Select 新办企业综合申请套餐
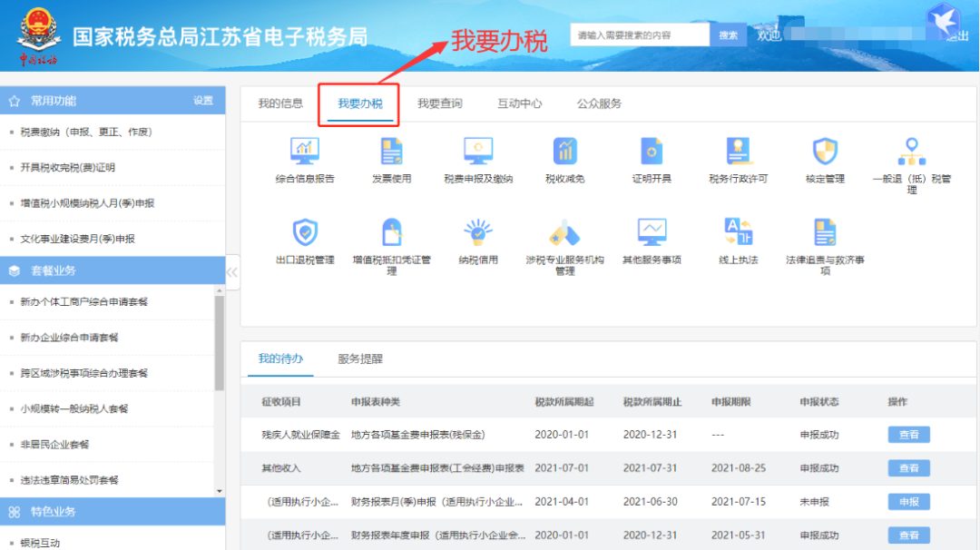980x550 pixels. (69, 338)
